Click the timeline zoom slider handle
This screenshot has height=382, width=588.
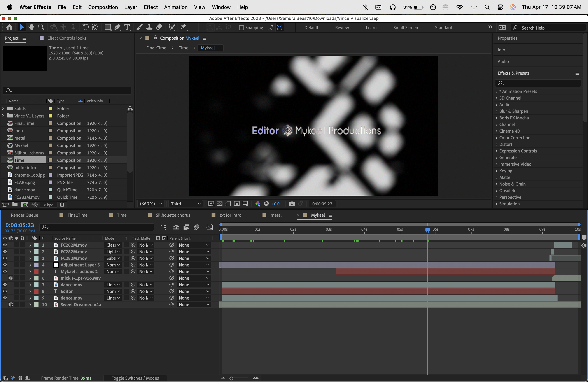(231, 378)
